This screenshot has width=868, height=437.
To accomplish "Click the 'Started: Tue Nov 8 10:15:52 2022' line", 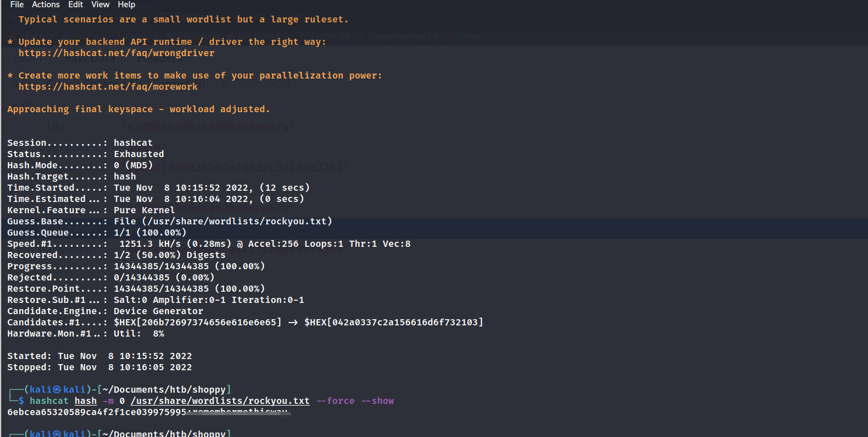I will click(100, 356).
